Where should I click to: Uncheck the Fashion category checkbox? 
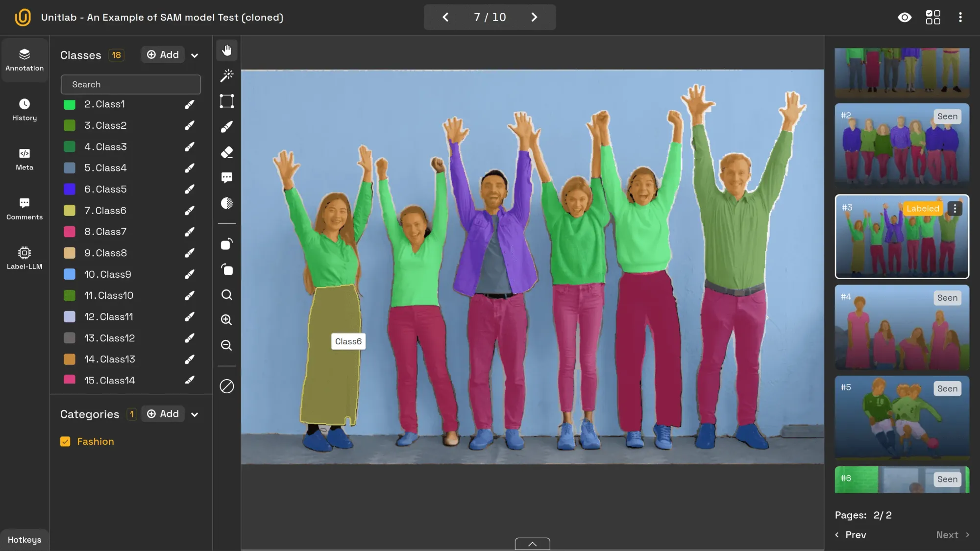pos(65,441)
